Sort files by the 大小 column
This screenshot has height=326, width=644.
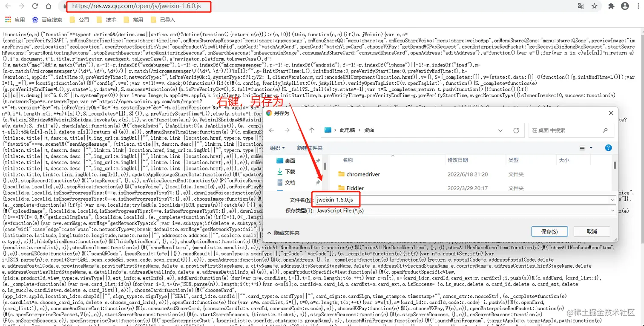coord(563,160)
